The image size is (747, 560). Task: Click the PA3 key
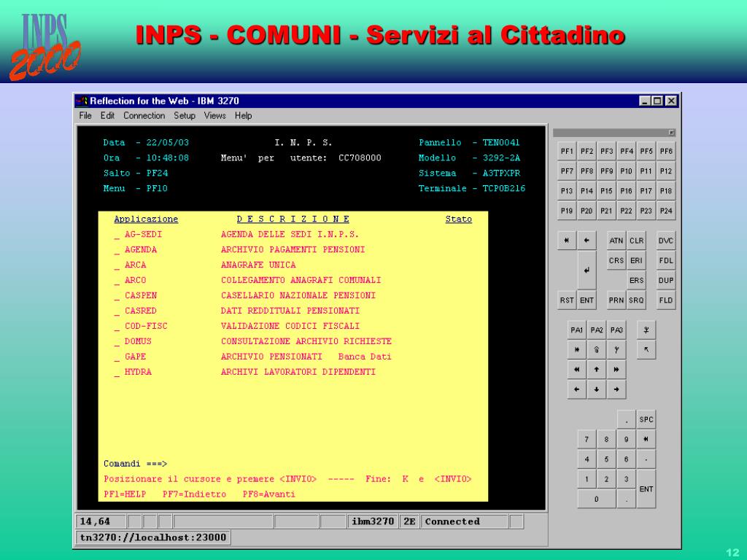616,330
